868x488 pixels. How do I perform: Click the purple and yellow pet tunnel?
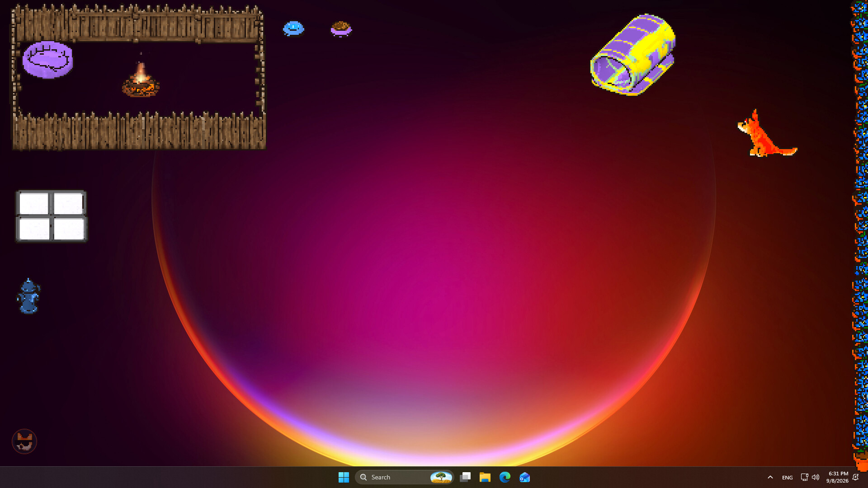633,55
